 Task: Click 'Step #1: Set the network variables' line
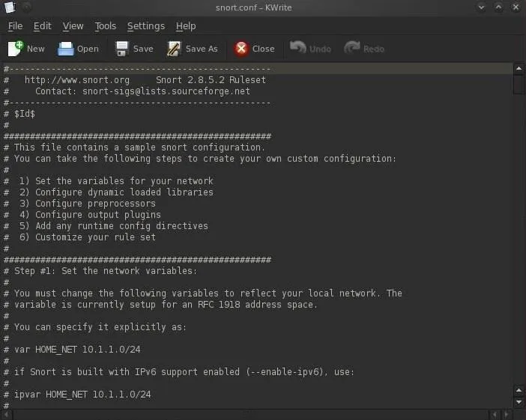click(100, 271)
